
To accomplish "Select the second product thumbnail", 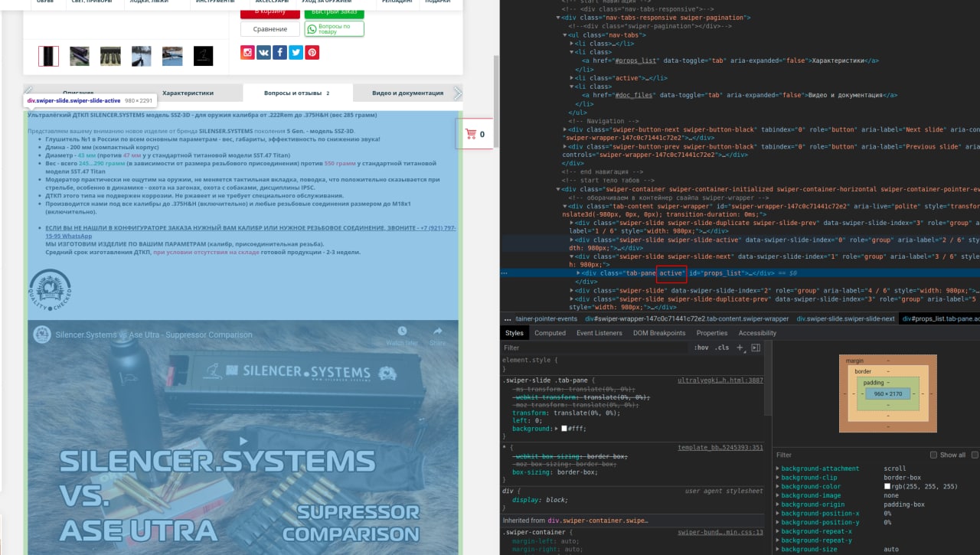I will (x=80, y=56).
